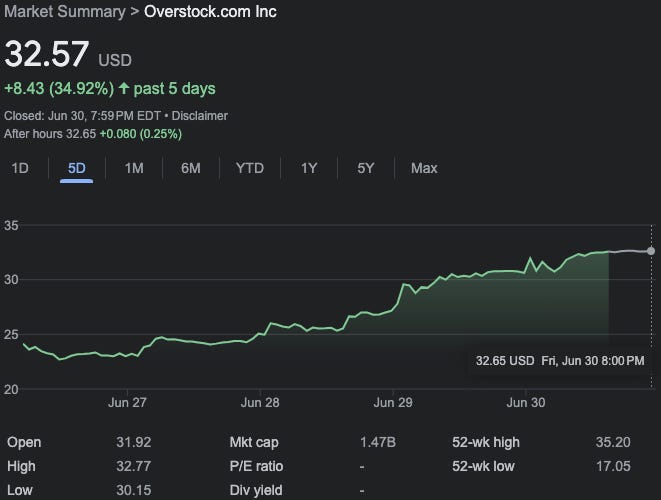The height and width of the screenshot is (500, 661).
Task: Click the P/E ratio label
Action: [256, 466]
